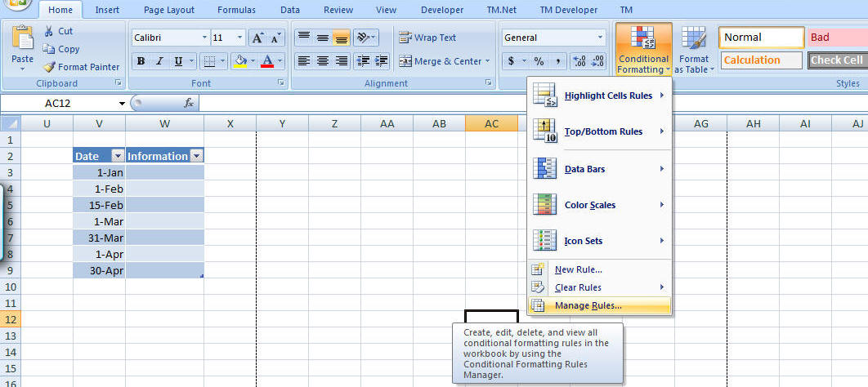This screenshot has width=868, height=387.
Task: Toggle Italic formatting
Action: pyautogui.click(x=159, y=61)
